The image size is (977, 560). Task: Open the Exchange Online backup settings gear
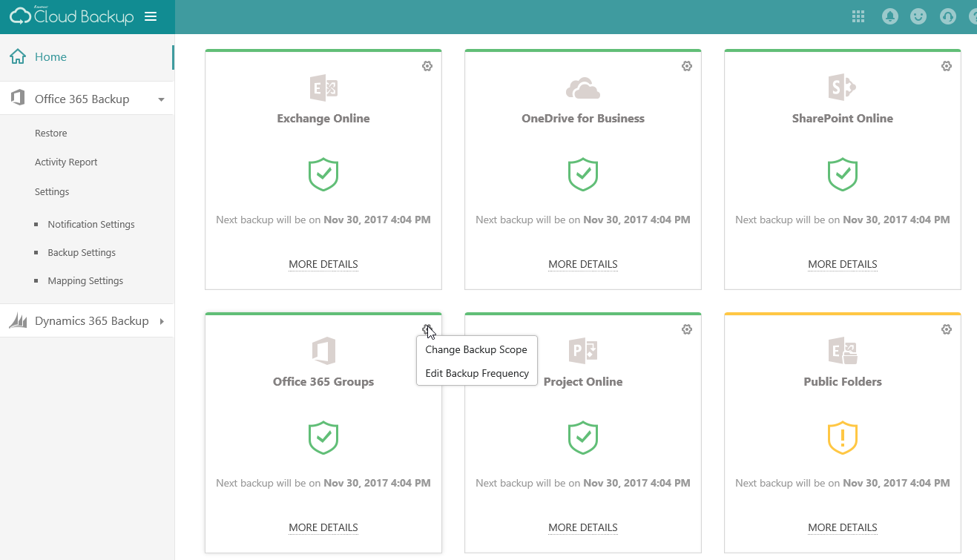pyautogui.click(x=427, y=66)
